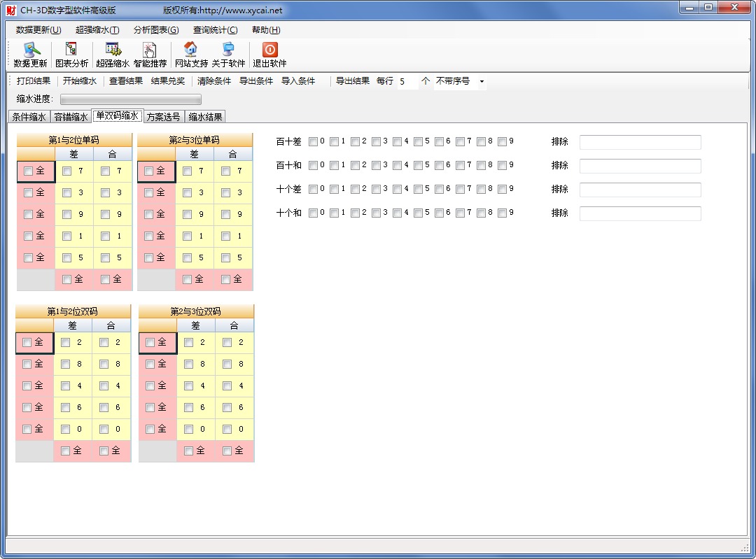This screenshot has height=559, width=756.
Task: Launch 智能推荐 from the toolbar
Action: coord(150,50)
